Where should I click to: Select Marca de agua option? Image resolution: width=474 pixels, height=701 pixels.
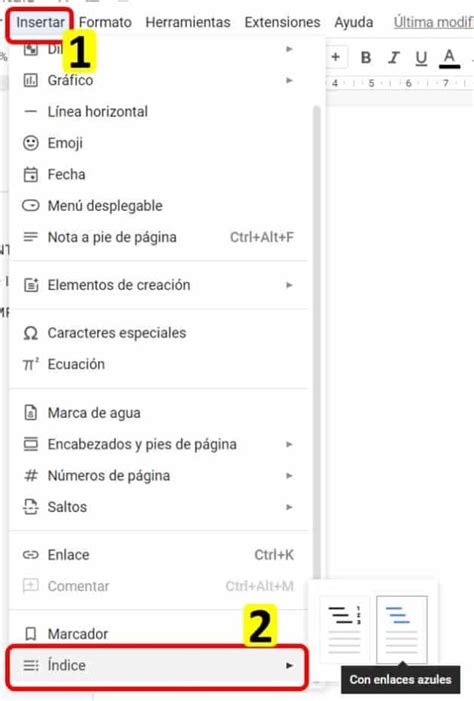tap(159, 413)
